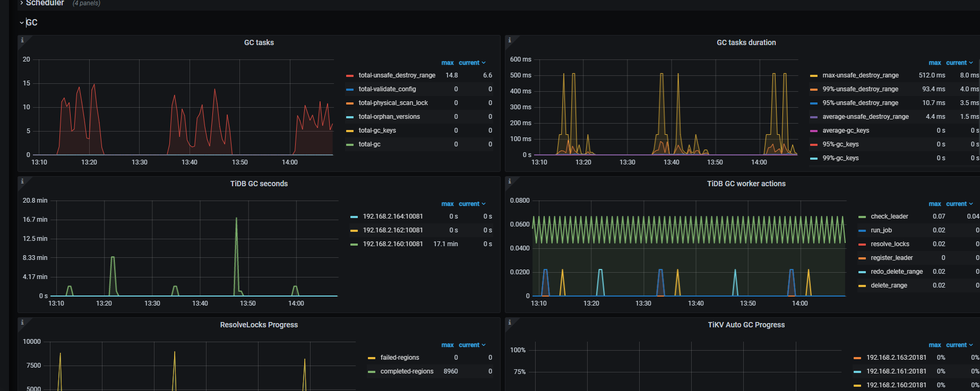
Task: Click green color swatch of completed-regions
Action: point(372,372)
